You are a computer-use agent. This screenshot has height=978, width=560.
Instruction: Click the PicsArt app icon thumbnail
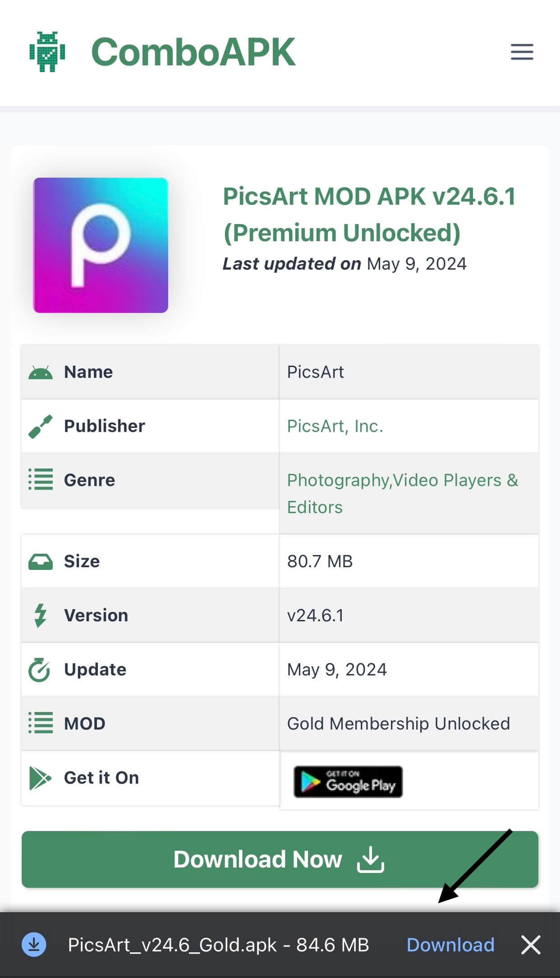(x=100, y=244)
